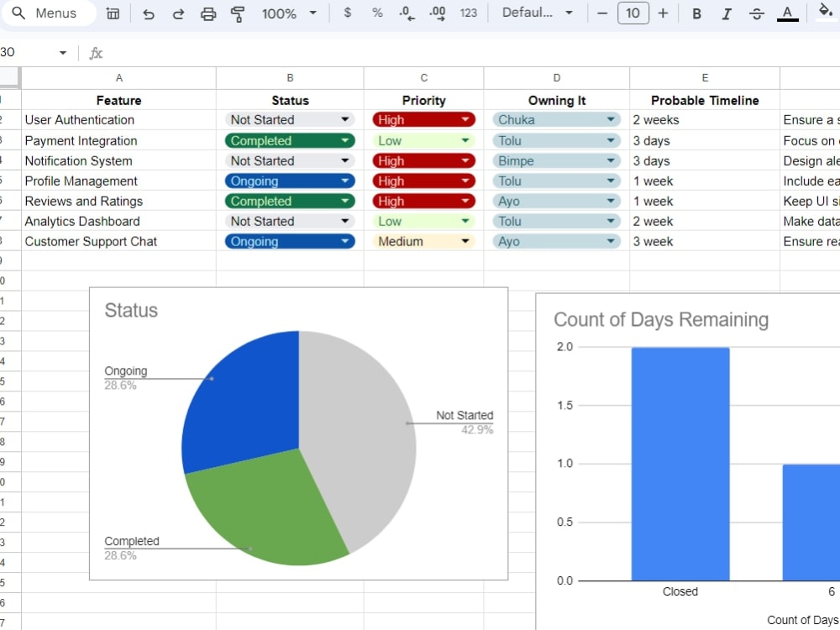Select the corner select-all box
The width and height of the screenshot is (840, 630).
pyautogui.click(x=10, y=78)
